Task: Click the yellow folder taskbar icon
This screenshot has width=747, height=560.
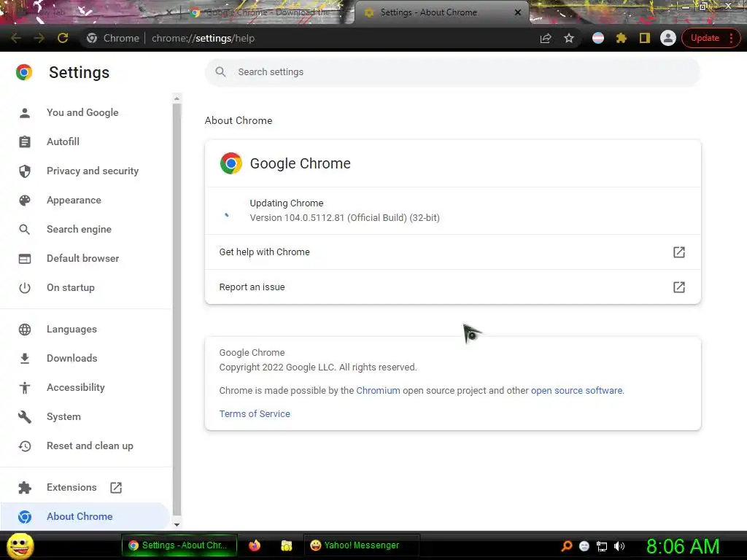Action: [x=286, y=545]
